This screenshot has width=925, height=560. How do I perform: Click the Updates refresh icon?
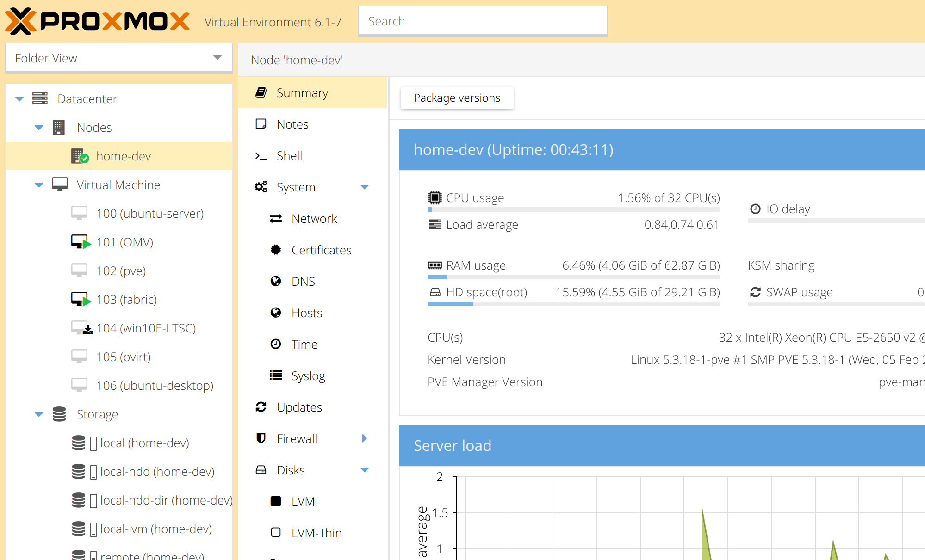point(261,407)
